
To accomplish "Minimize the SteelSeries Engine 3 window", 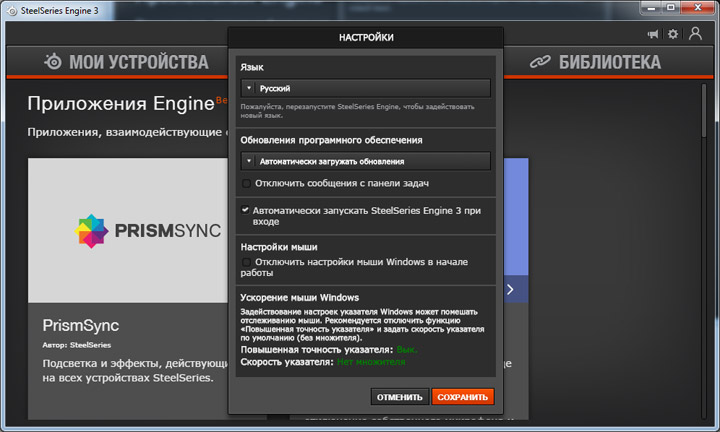I will click(x=651, y=8).
